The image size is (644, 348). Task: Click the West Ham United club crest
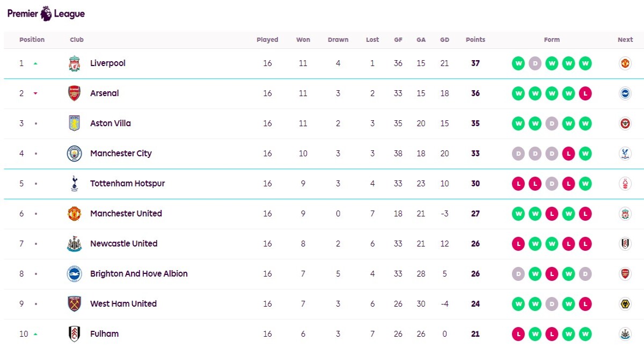pyautogui.click(x=75, y=304)
